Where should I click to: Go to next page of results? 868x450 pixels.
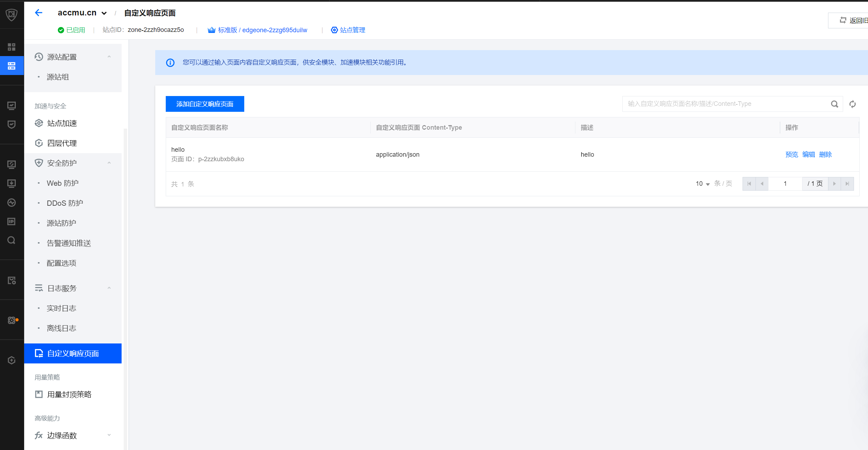[x=834, y=184]
